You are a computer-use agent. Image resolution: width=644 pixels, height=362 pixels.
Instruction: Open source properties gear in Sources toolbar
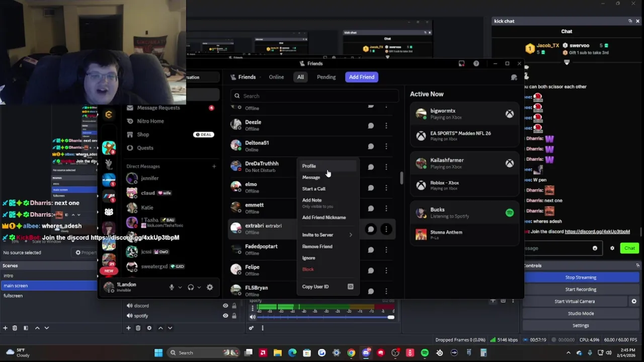149,328
